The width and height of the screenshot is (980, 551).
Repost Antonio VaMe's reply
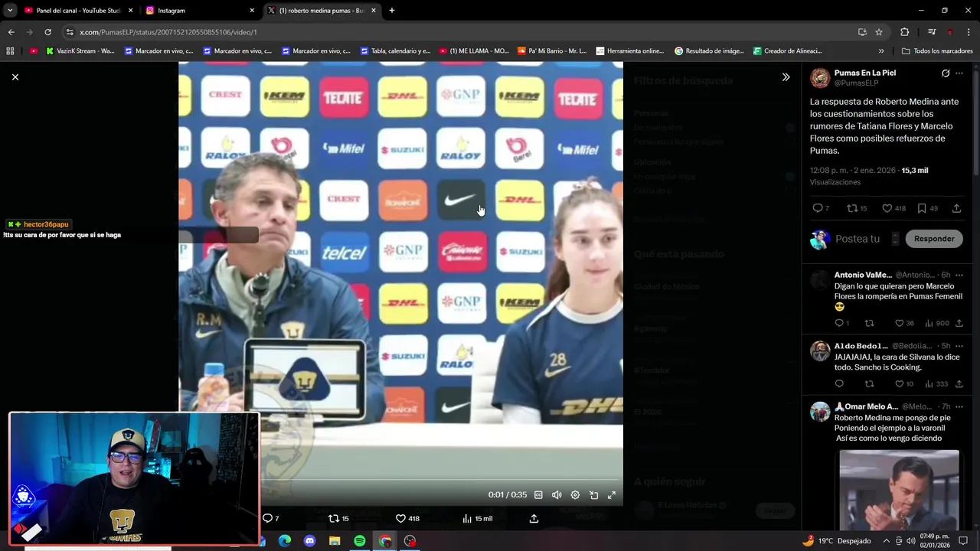(869, 323)
